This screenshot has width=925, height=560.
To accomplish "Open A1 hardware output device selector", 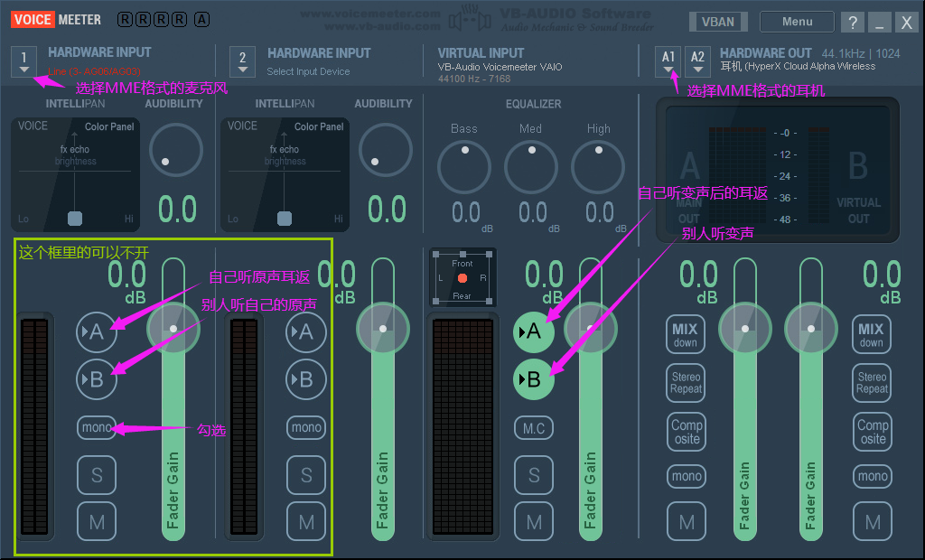I will click(x=668, y=62).
